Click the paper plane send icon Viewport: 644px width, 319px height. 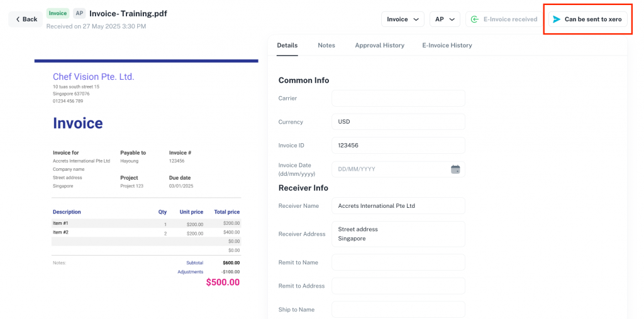[x=557, y=19]
